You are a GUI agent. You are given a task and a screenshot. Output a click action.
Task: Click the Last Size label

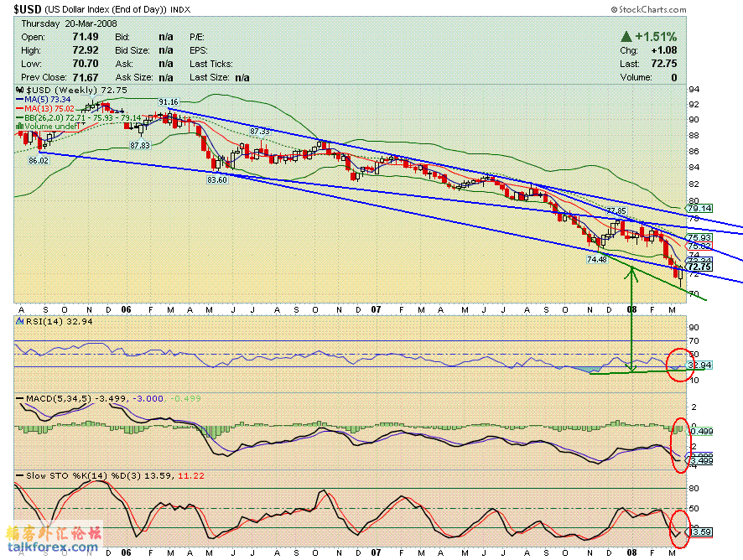pyautogui.click(x=210, y=77)
